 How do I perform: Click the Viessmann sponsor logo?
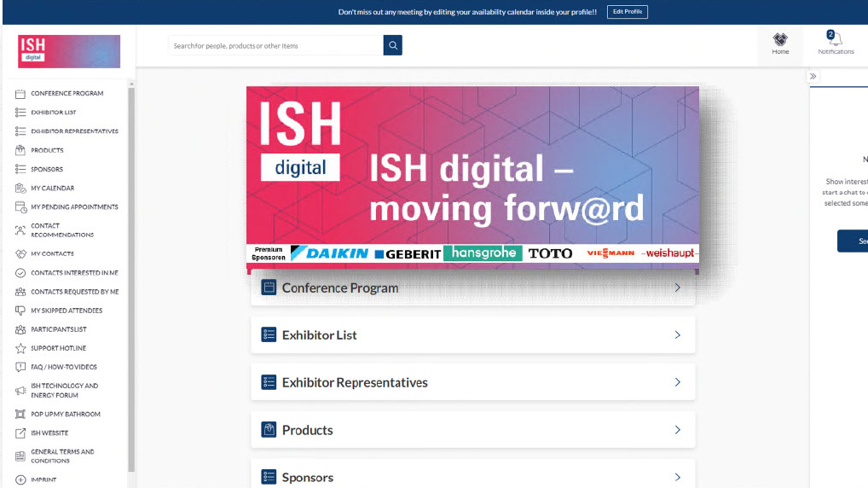point(610,253)
